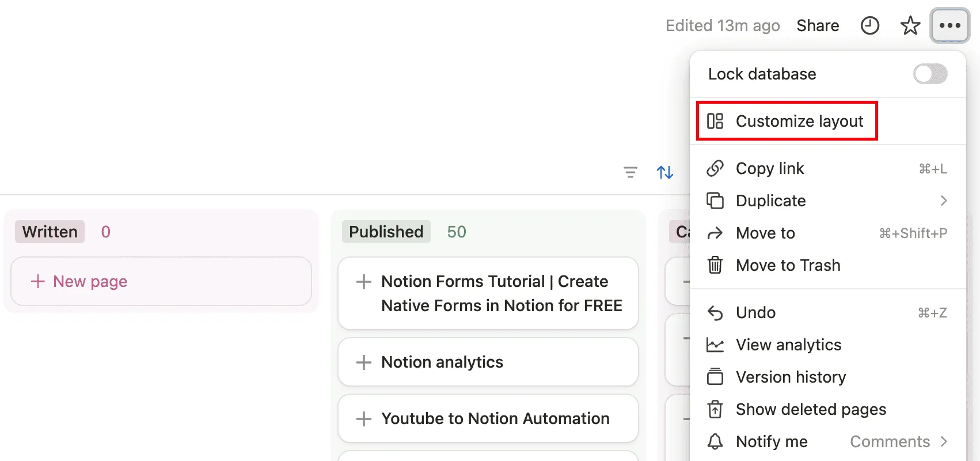Screen dimensions: 980x461
Task: Select Move to Trash option
Action: tap(788, 265)
